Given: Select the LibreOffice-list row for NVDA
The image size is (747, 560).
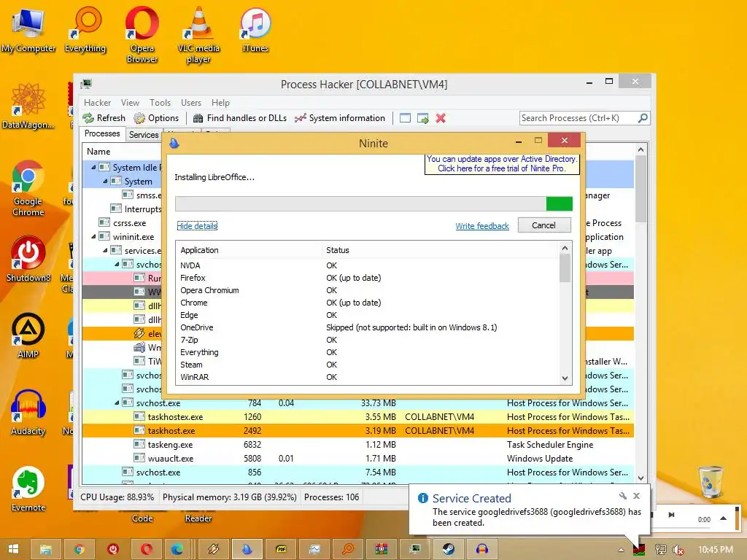Looking at the screenshot, I should [x=368, y=265].
